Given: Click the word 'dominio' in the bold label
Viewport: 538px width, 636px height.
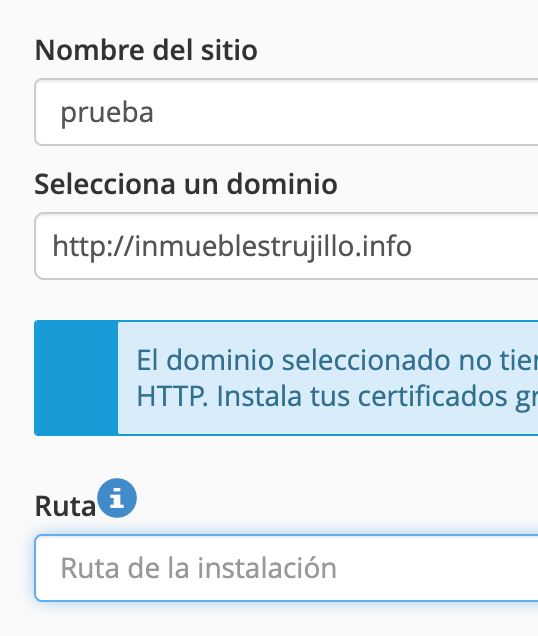Looking at the screenshot, I should click(282, 184).
